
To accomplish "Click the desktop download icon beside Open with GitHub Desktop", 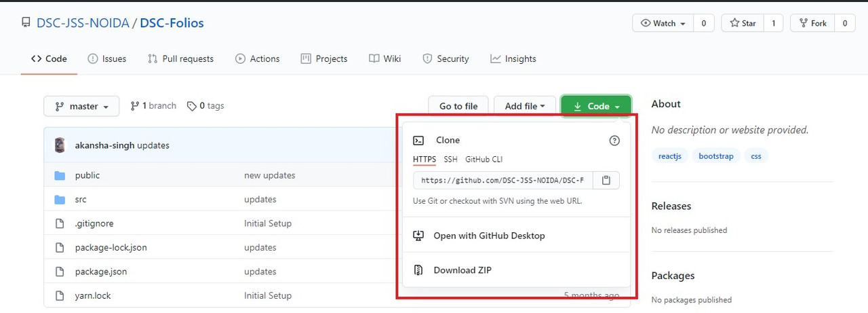I will pyautogui.click(x=419, y=236).
